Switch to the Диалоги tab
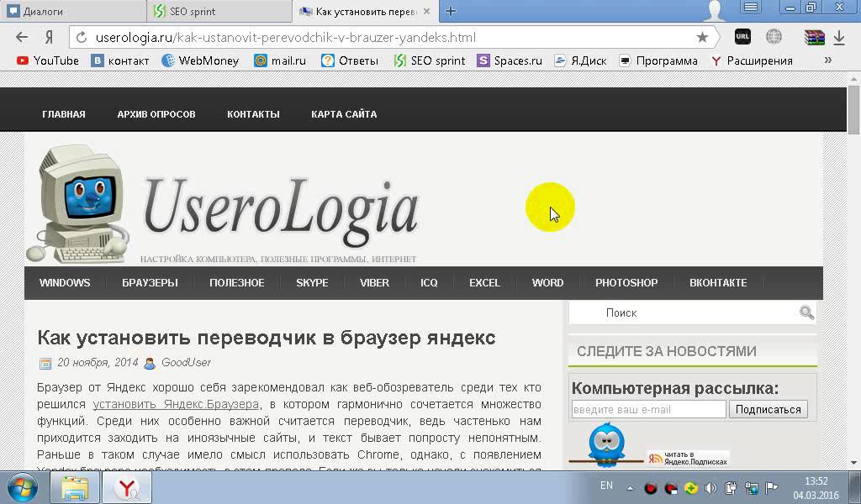 (72, 11)
